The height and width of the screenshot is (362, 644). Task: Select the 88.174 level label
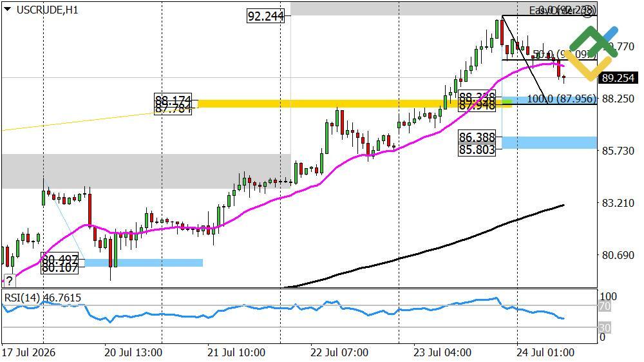click(x=173, y=100)
